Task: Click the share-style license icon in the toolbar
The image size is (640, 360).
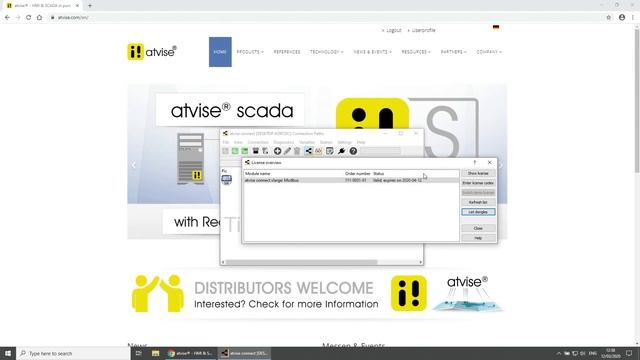Action: (309, 151)
